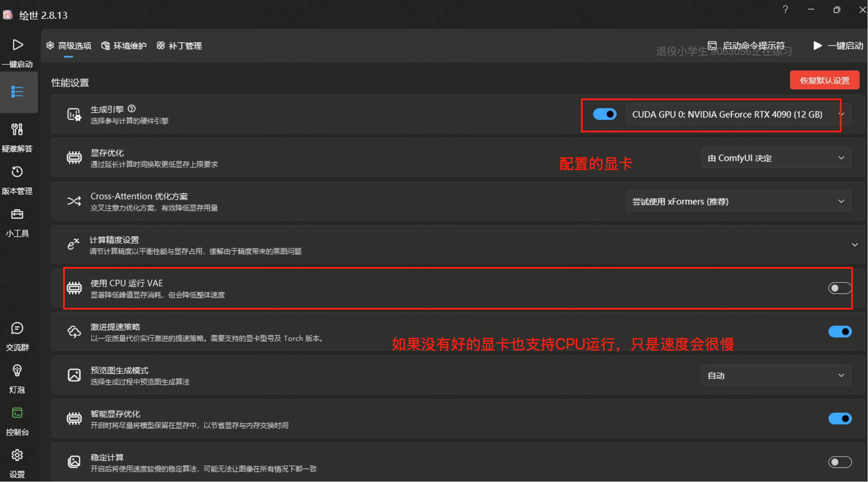Disable the 激进提速策略 toggle
Viewport: 868px width, 482px height.
click(x=839, y=332)
